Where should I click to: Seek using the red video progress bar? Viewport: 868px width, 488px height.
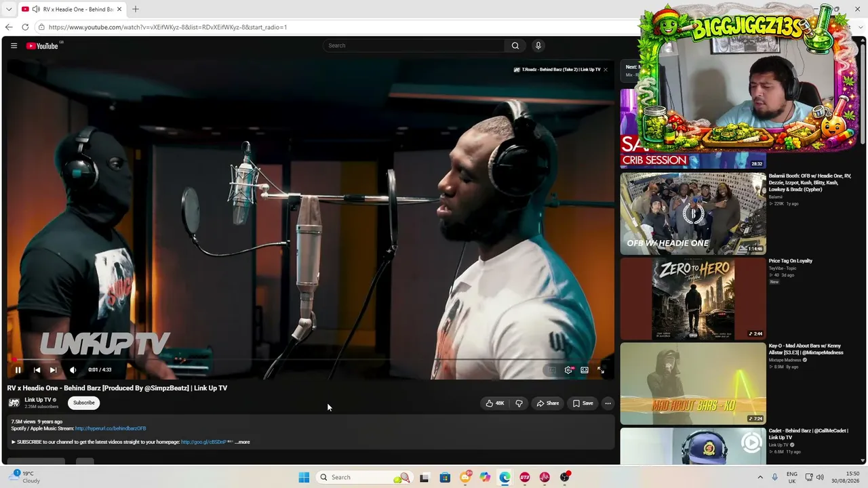(311, 360)
